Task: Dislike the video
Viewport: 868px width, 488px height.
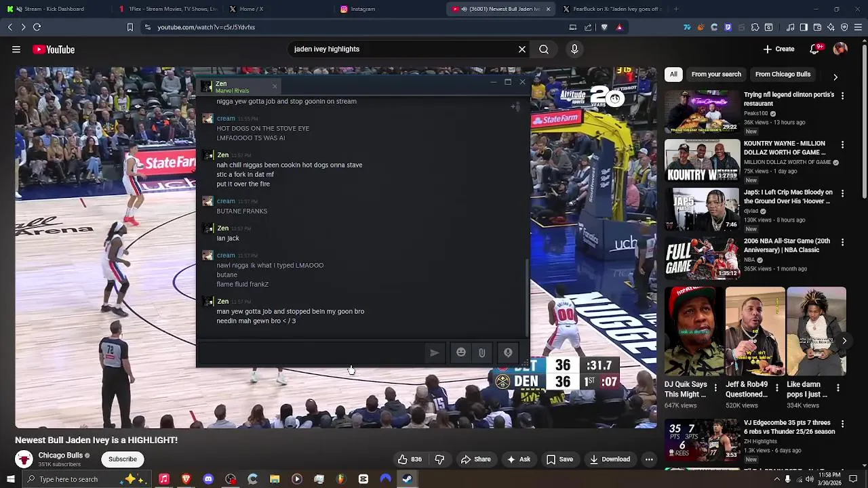Action: pyautogui.click(x=439, y=460)
